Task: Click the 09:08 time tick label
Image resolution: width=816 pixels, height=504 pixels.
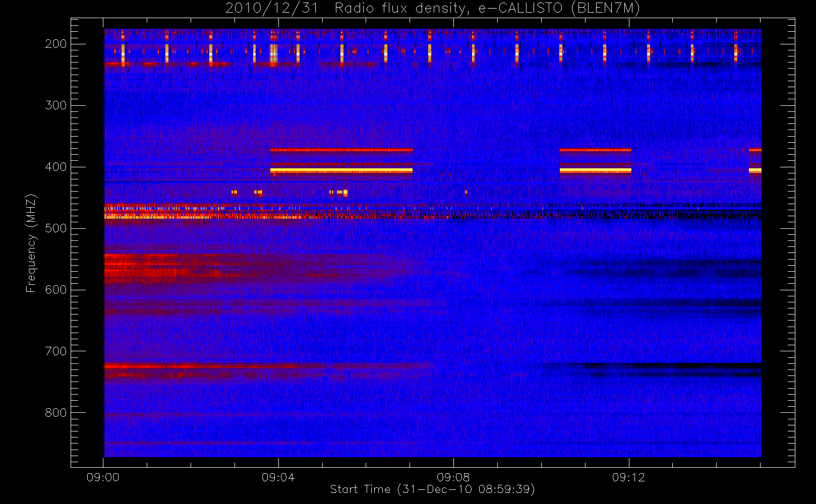Action: (453, 477)
